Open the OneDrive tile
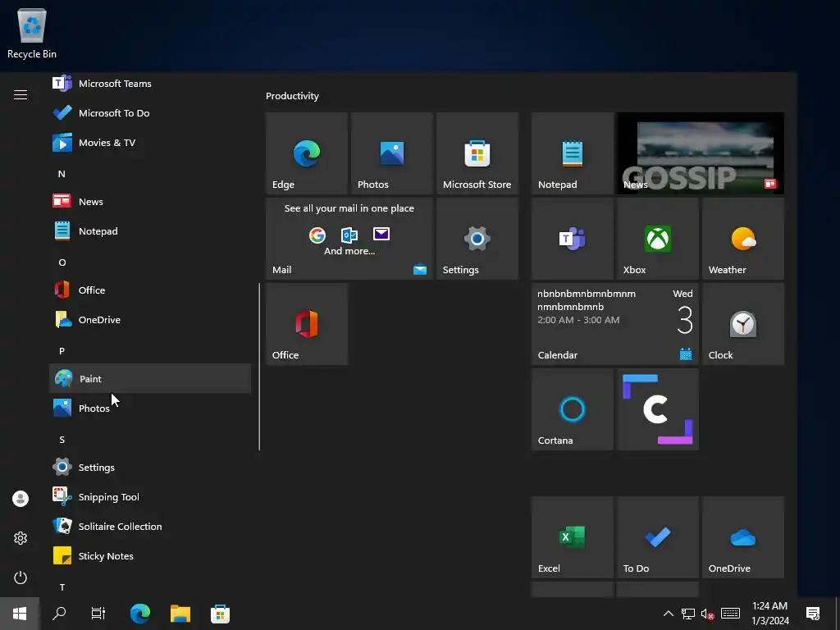This screenshot has width=840, height=630. (743, 537)
